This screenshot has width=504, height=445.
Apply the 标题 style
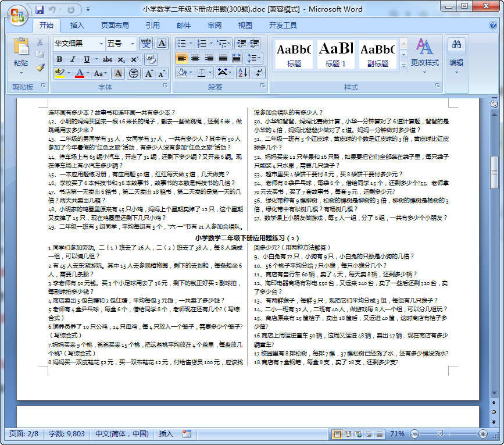pos(294,54)
